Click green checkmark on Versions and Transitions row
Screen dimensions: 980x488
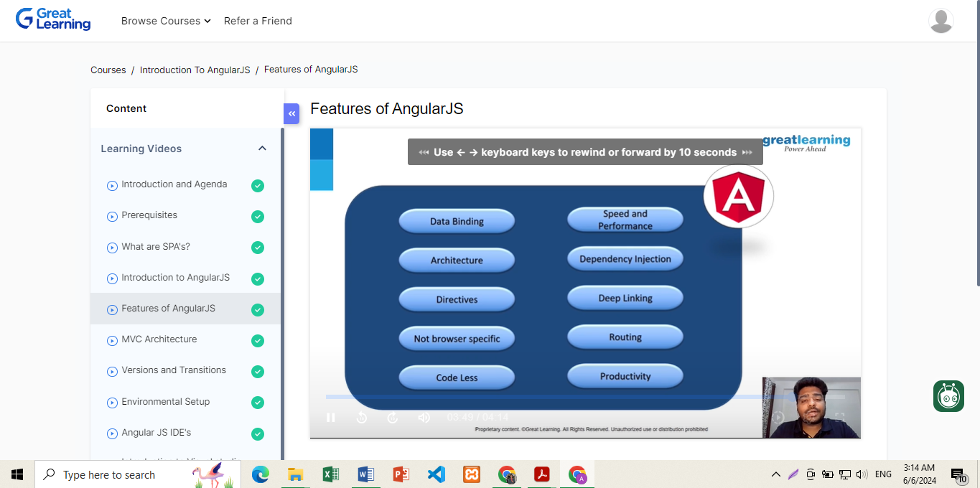pyautogui.click(x=258, y=372)
